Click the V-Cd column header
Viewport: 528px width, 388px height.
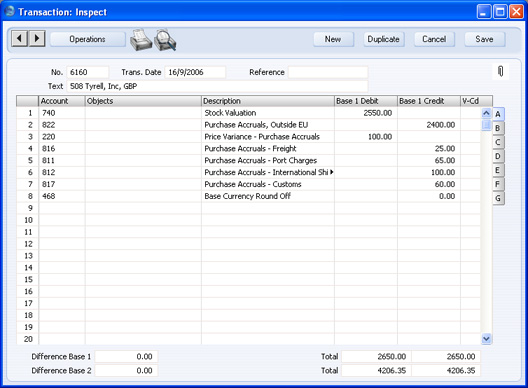point(476,101)
